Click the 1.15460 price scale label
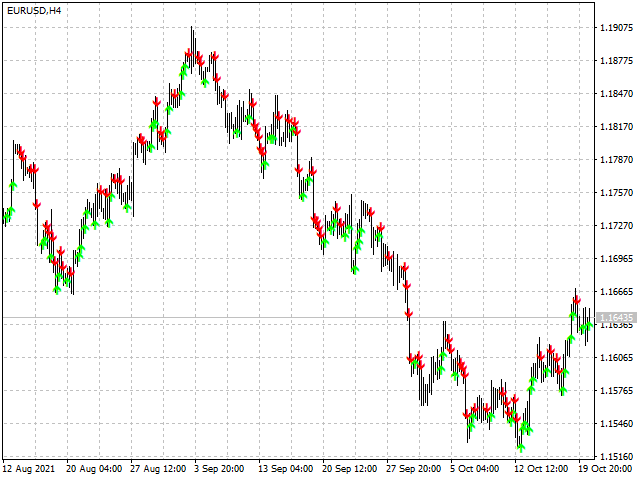This screenshot has width=640, height=480. coord(616,424)
